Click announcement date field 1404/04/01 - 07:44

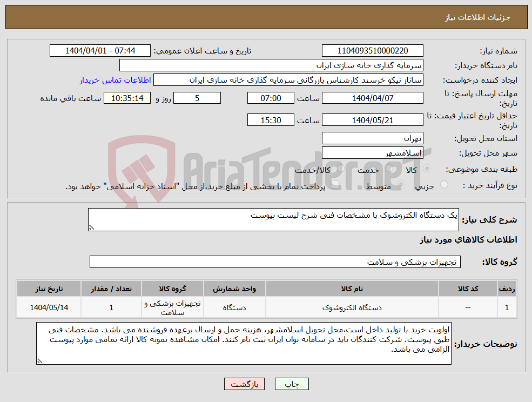[x=100, y=51]
